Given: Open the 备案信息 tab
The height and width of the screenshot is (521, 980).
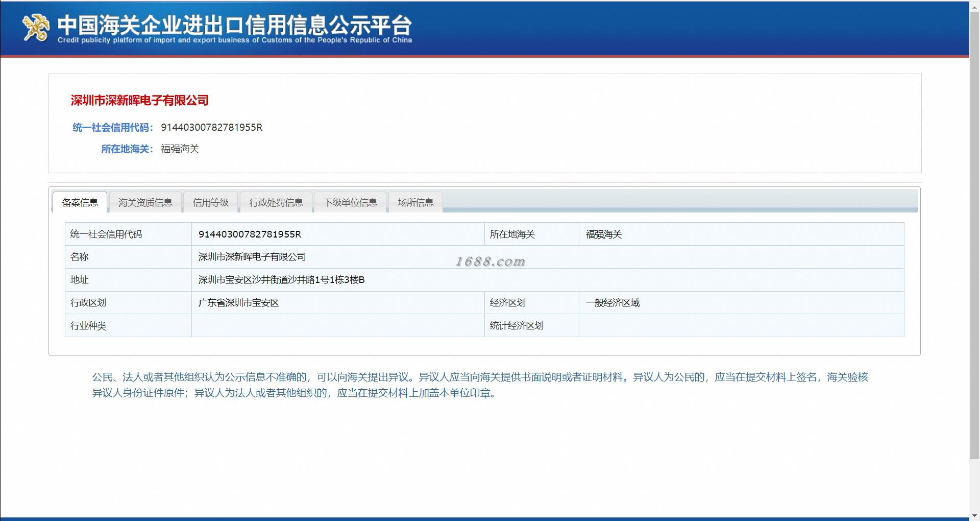Looking at the screenshot, I should coord(80,202).
